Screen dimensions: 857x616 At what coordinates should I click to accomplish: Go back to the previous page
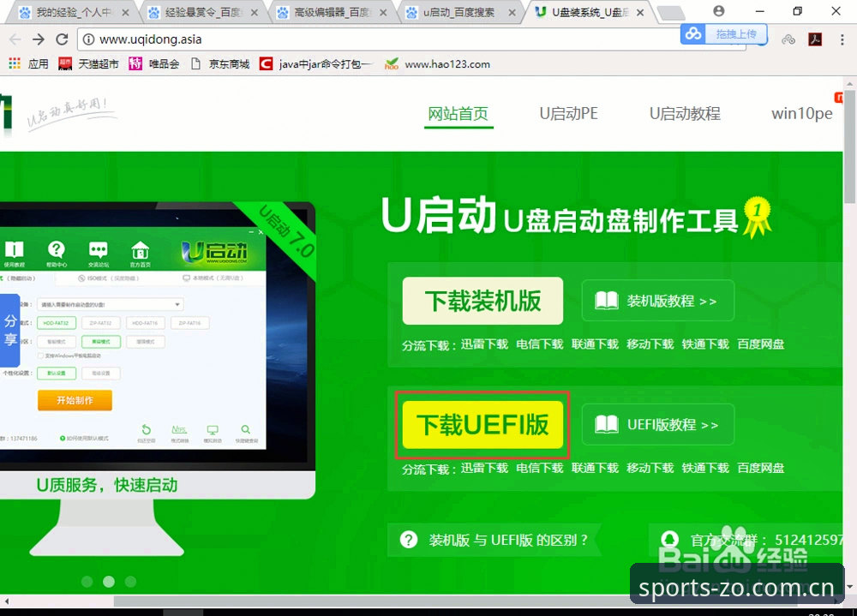[x=15, y=39]
